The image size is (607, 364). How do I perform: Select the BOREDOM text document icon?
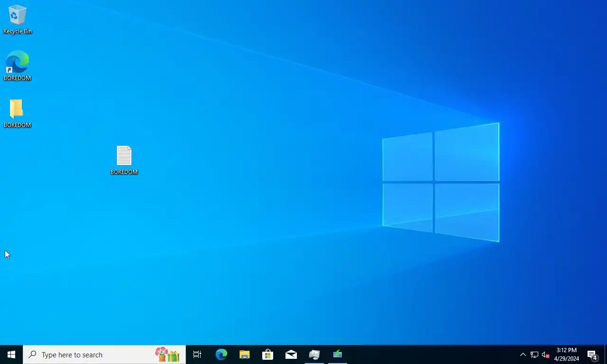(x=124, y=160)
